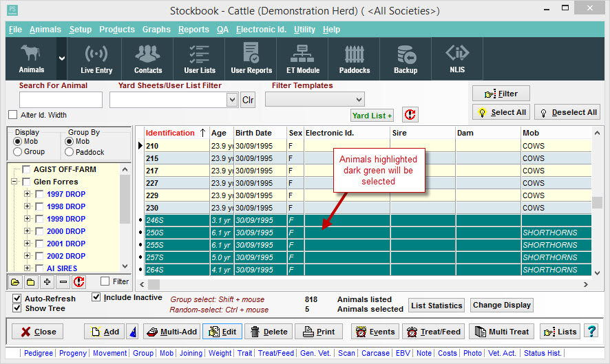This screenshot has width=610, height=364.
Task: Click the open folder icon under the tree
Action: tap(15, 282)
